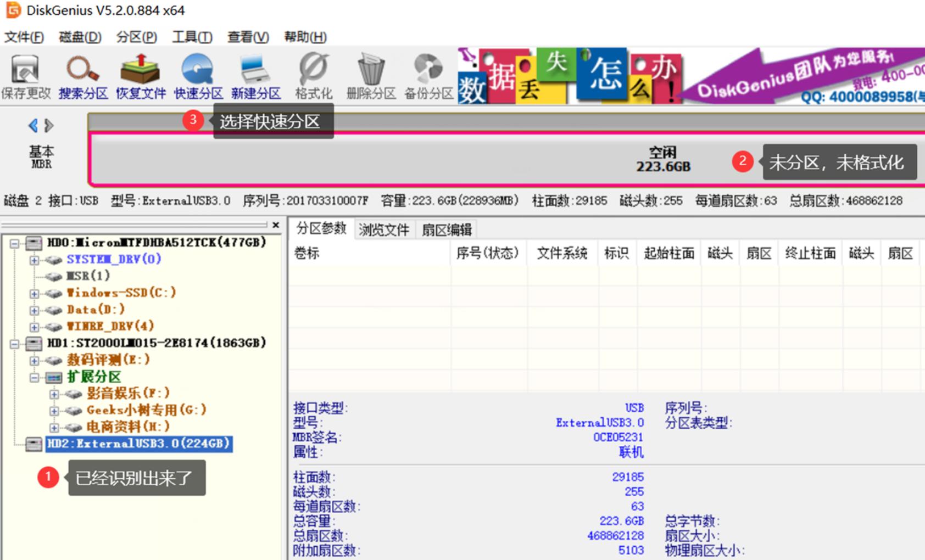Open the 工具(T) menu
The width and height of the screenshot is (925, 560).
191,37
